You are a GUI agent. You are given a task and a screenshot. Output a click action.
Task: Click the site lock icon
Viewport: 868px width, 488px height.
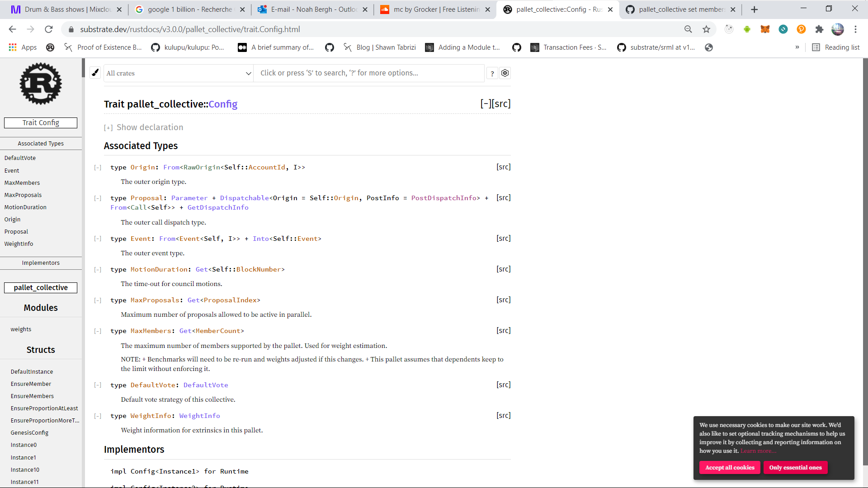(x=71, y=29)
